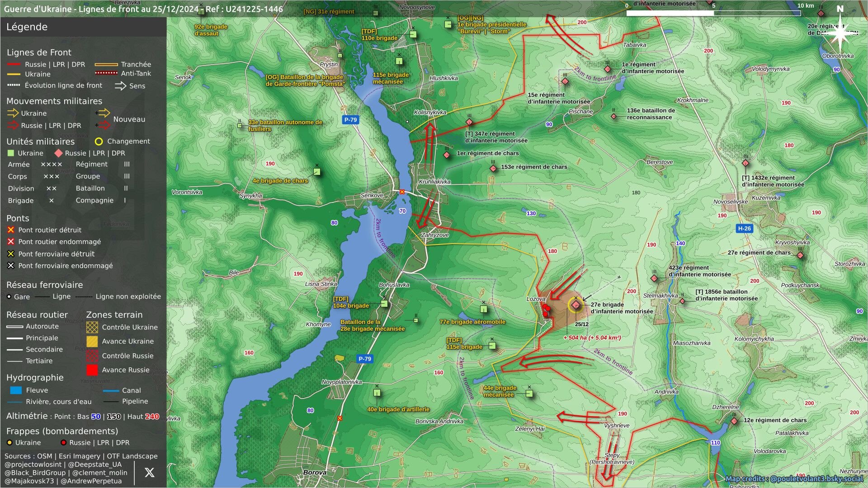Click the 423e régiment diamond marker
The width and height of the screenshot is (868, 488).
pos(654,278)
